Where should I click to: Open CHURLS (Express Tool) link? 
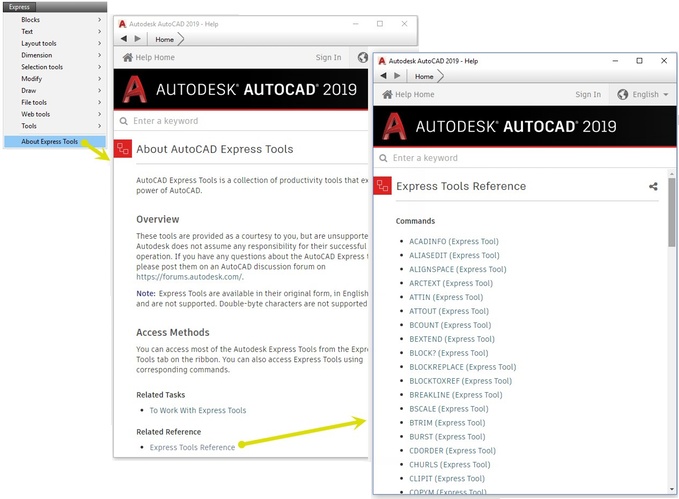coord(450,464)
